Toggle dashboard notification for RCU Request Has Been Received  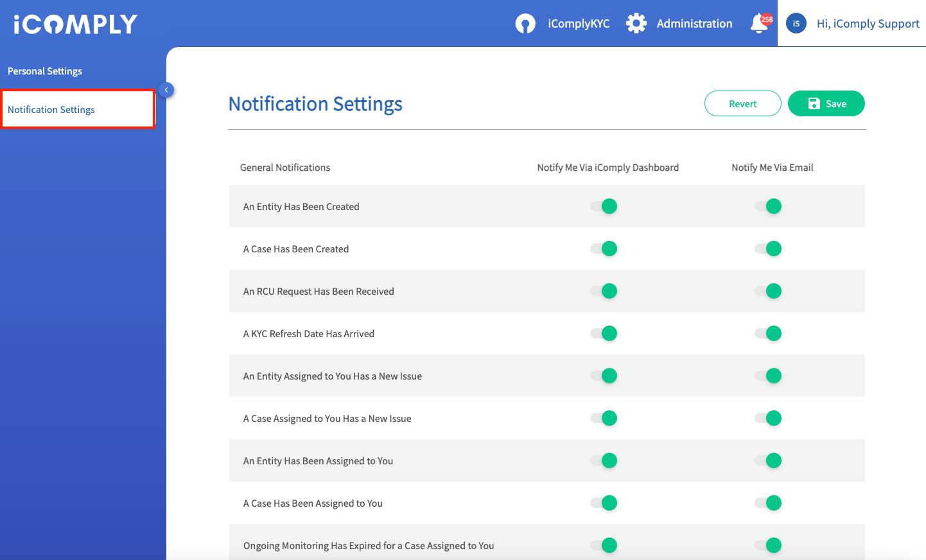click(x=604, y=291)
